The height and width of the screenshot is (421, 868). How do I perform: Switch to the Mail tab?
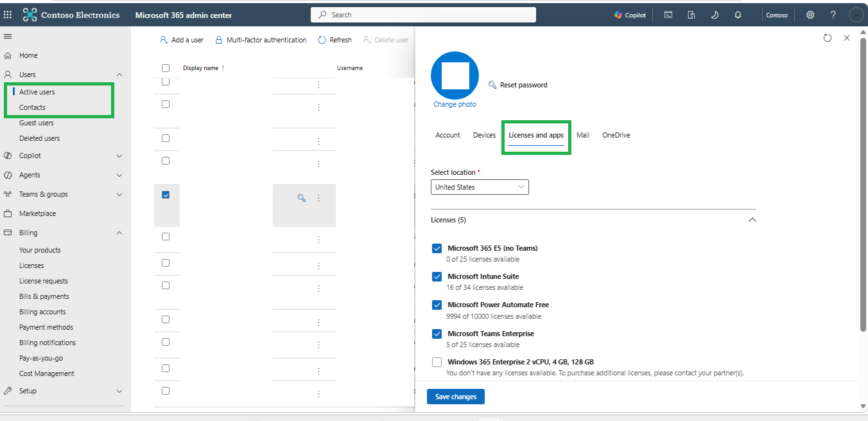583,135
